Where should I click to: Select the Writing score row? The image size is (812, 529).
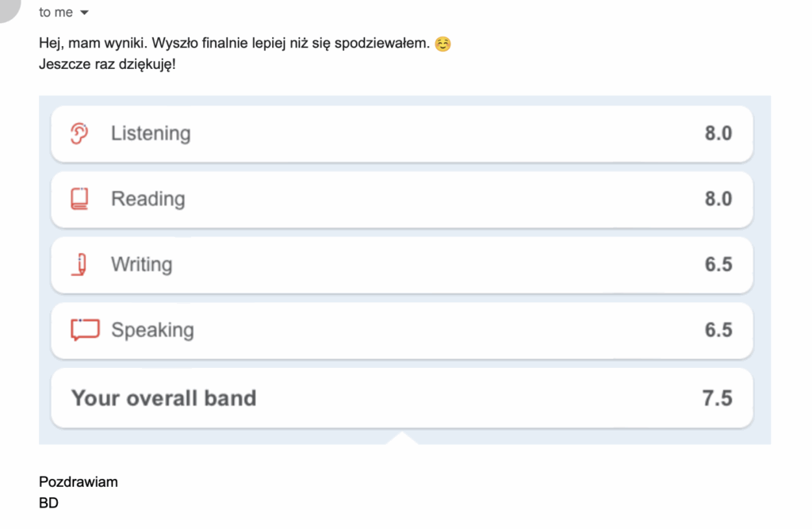pyautogui.click(x=401, y=264)
